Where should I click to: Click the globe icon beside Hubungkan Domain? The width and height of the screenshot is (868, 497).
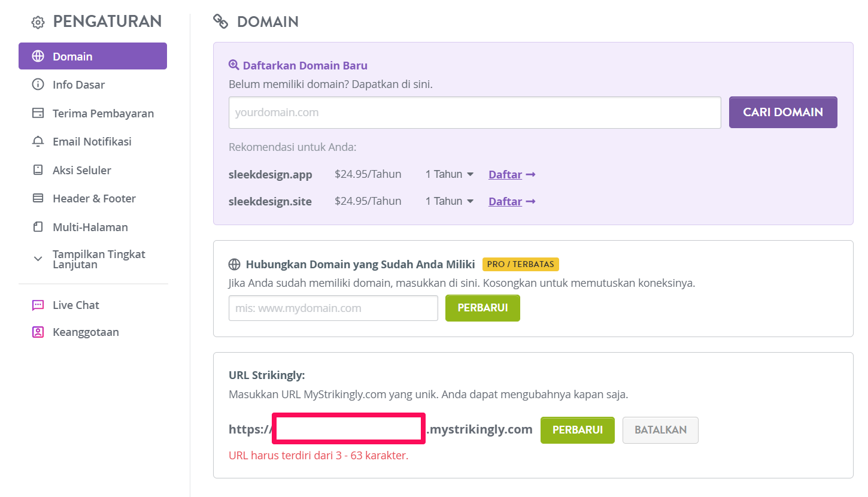[x=234, y=264]
